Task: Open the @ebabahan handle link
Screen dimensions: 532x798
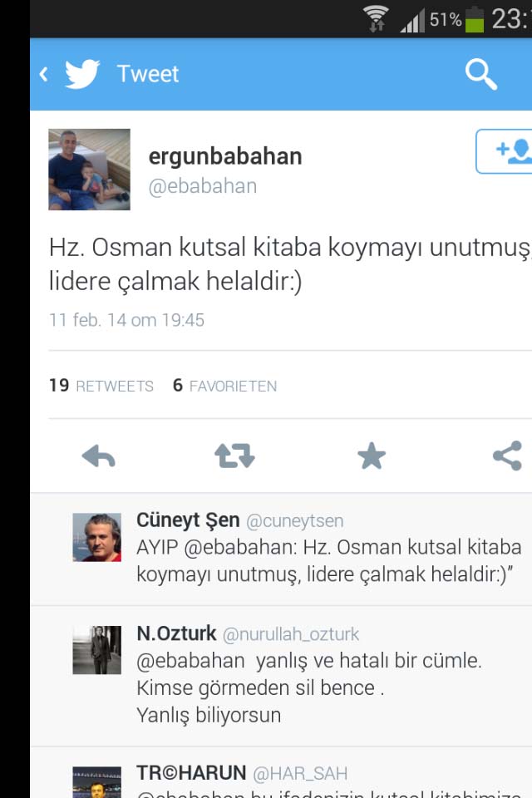Action: 203,186
